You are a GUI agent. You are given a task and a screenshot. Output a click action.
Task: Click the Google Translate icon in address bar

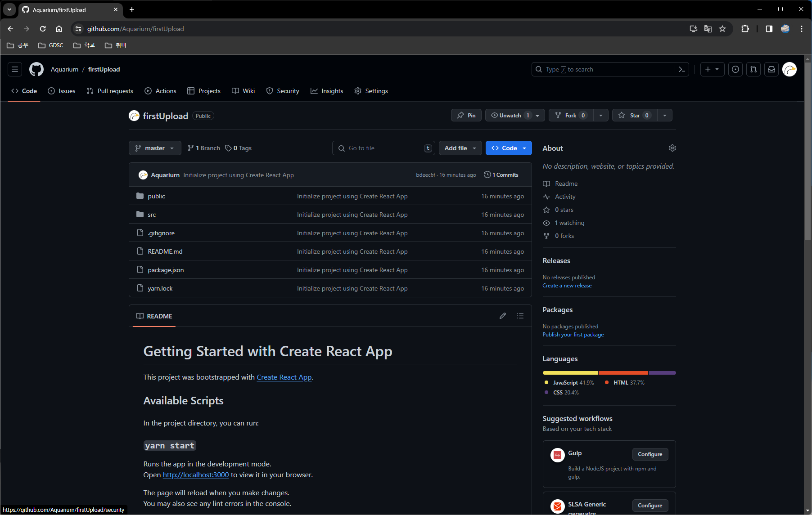(708, 29)
